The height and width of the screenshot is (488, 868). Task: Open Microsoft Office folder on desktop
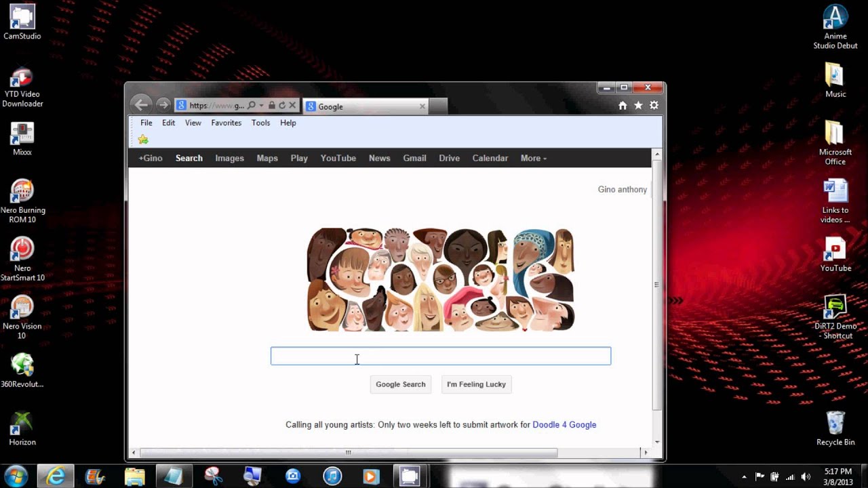click(835, 143)
